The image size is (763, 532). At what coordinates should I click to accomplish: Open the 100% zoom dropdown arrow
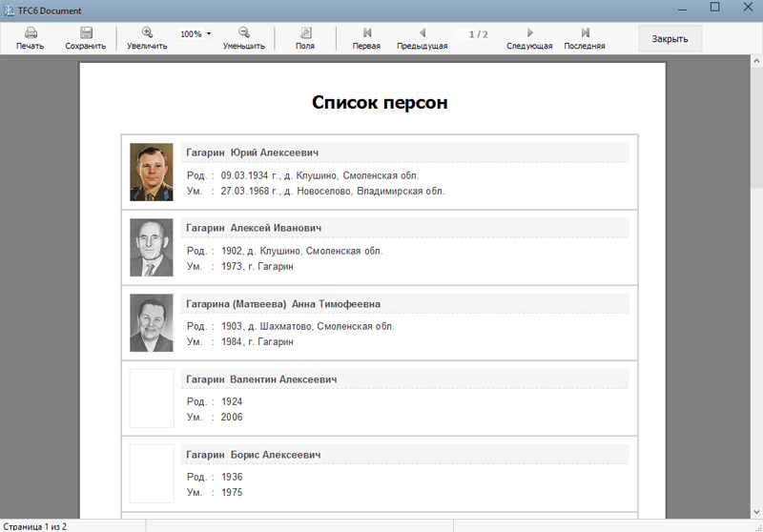tap(209, 33)
